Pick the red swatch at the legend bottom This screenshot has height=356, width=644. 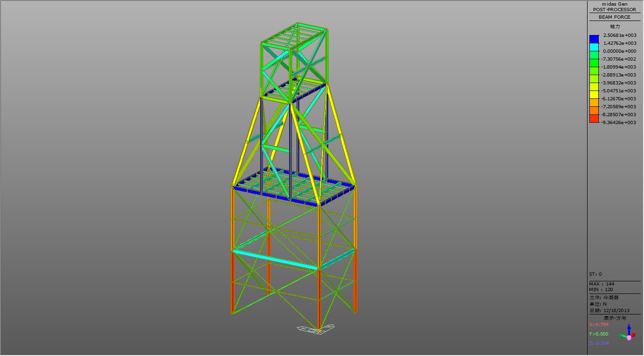pyautogui.click(x=594, y=119)
